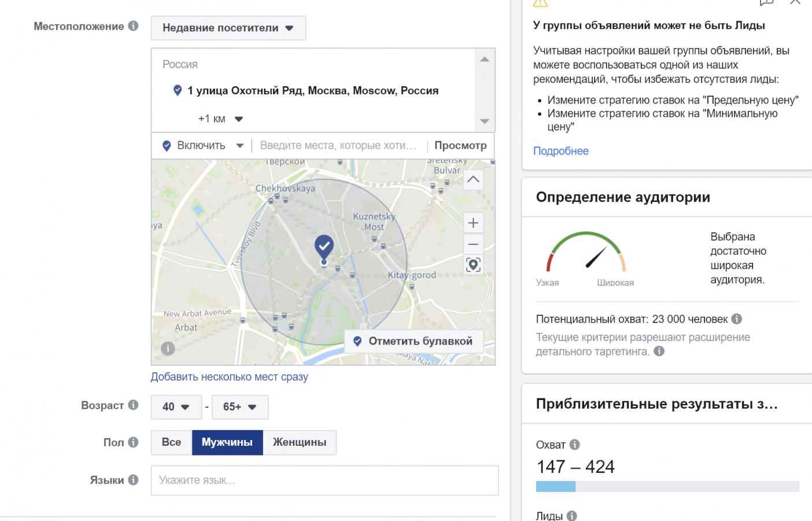The width and height of the screenshot is (812, 521).
Task: Collapse the map using chevron-up button
Action: tap(473, 179)
